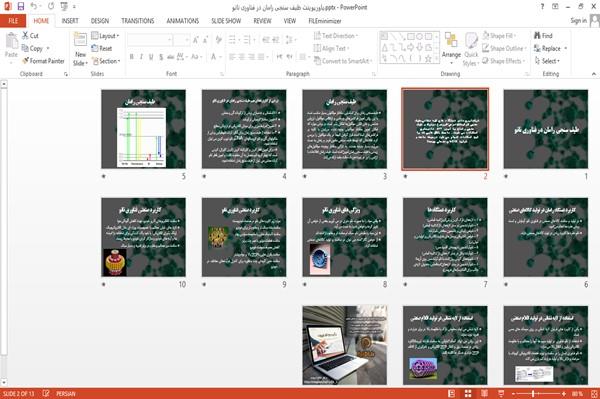Click the Save icon in quick access toolbar
The width and height of the screenshot is (600, 399).
(x=21, y=7)
